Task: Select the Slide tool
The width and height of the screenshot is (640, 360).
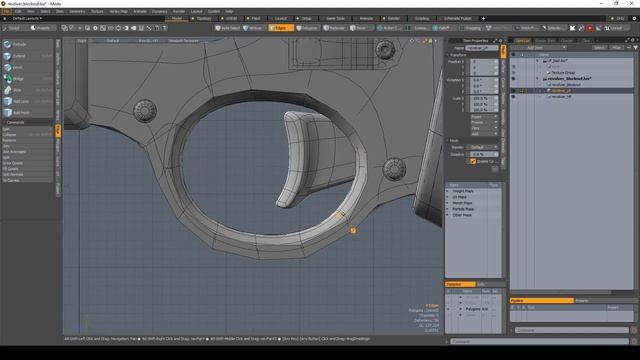Action: point(27,90)
